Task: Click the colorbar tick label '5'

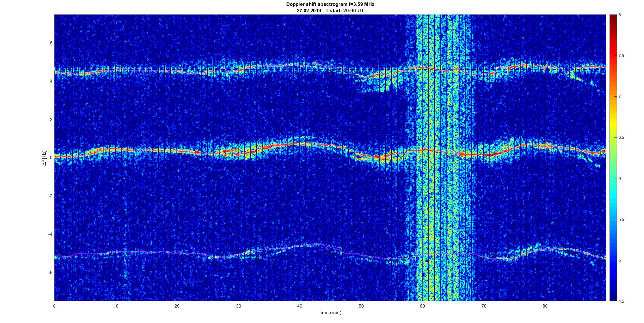Action: pos(620,260)
